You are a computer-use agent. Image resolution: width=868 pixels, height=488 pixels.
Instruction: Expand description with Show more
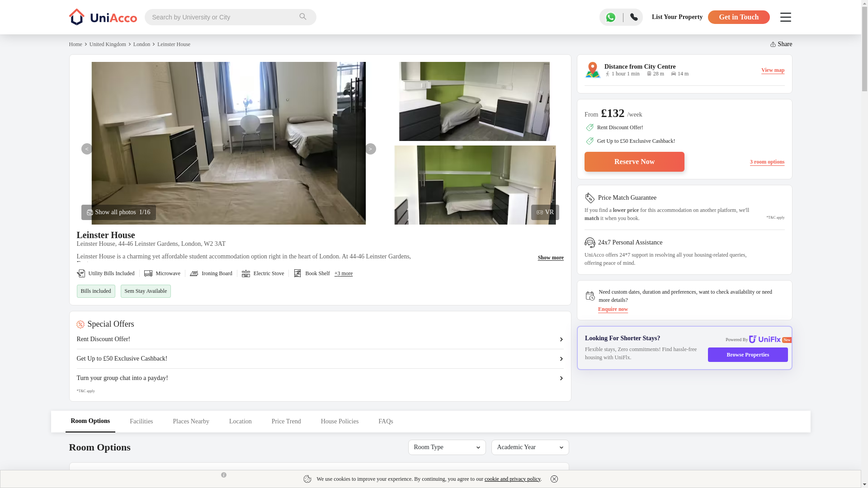[550, 258]
